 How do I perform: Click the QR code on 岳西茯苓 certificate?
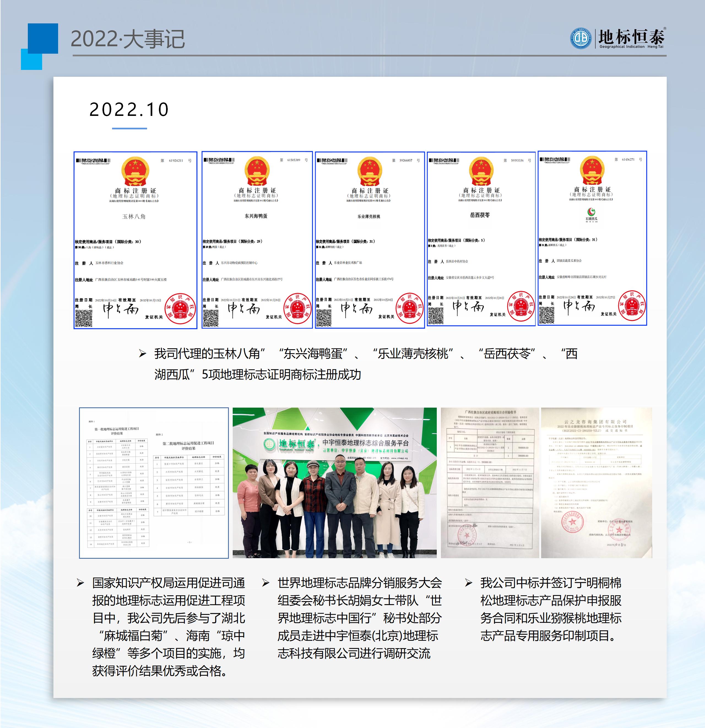436,316
